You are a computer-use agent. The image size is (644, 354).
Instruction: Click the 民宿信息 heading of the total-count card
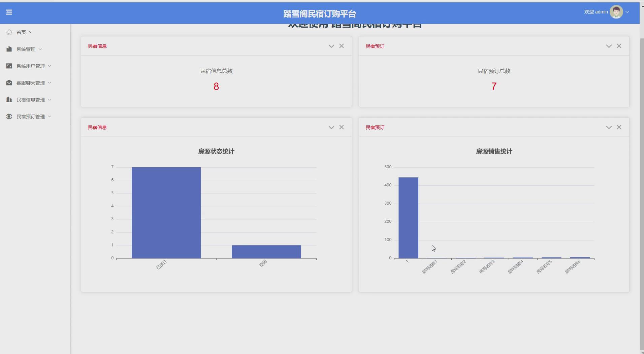(97, 46)
